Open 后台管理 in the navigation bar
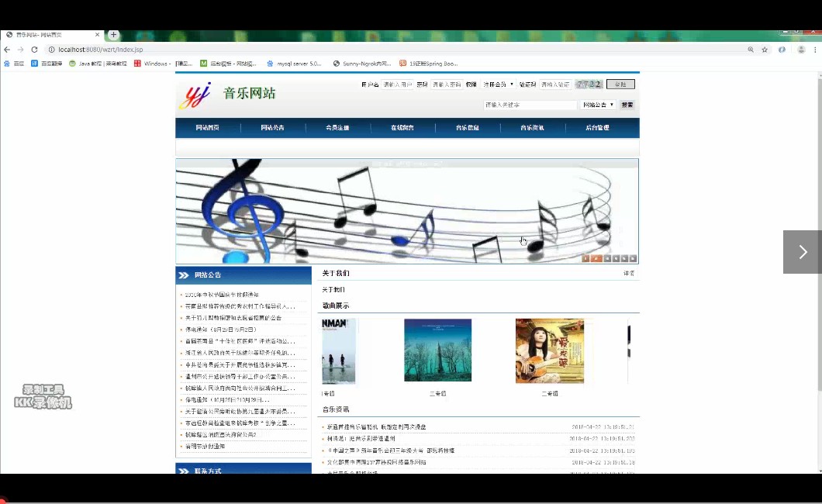This screenshot has height=504, width=822. click(597, 128)
